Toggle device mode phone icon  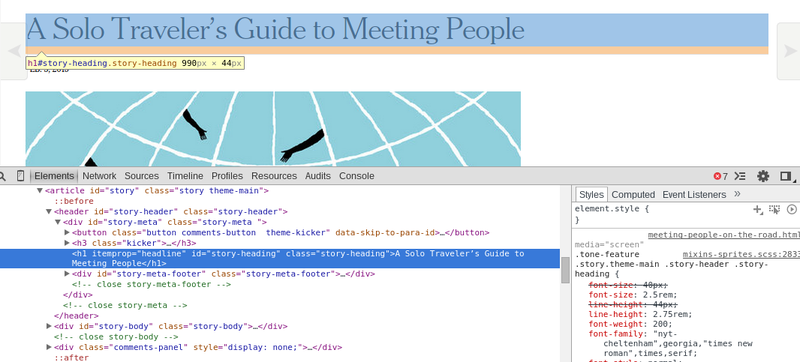click(x=20, y=176)
